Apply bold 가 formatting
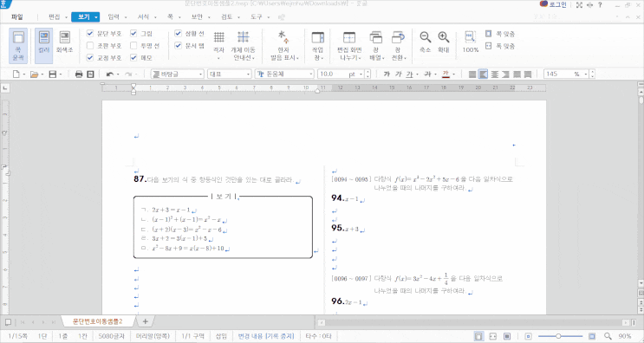644x343 pixels. 387,74
